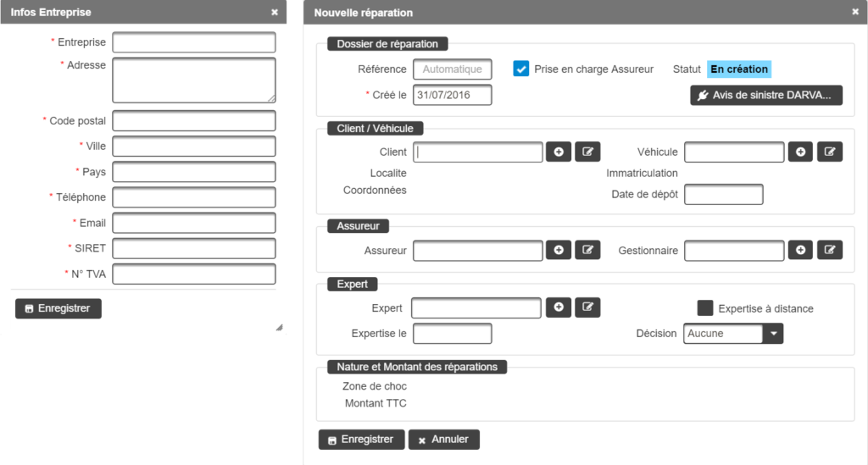Image resolution: width=868 pixels, height=465 pixels.
Task: Focus the SIRET field
Action: click(x=194, y=248)
